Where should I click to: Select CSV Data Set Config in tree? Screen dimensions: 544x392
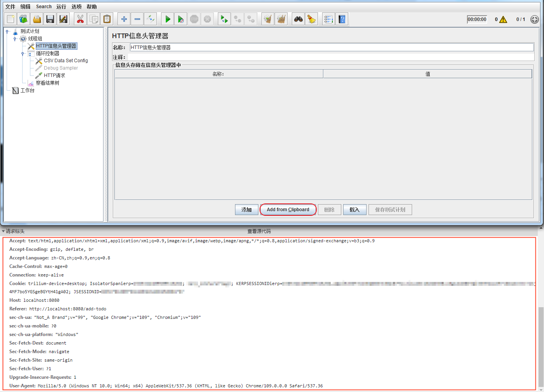[x=66, y=61]
